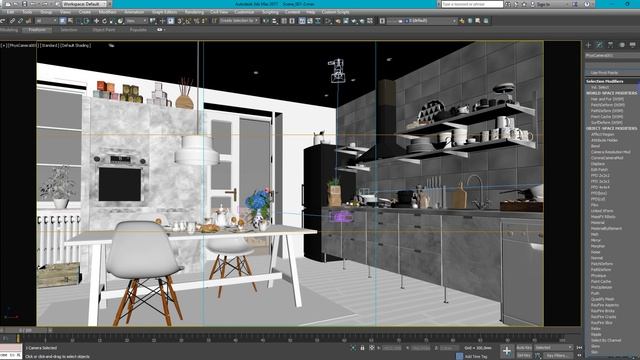Click the timeline track bar
Image resolution: width=640 pixels, height=360 pixels.
point(290,338)
